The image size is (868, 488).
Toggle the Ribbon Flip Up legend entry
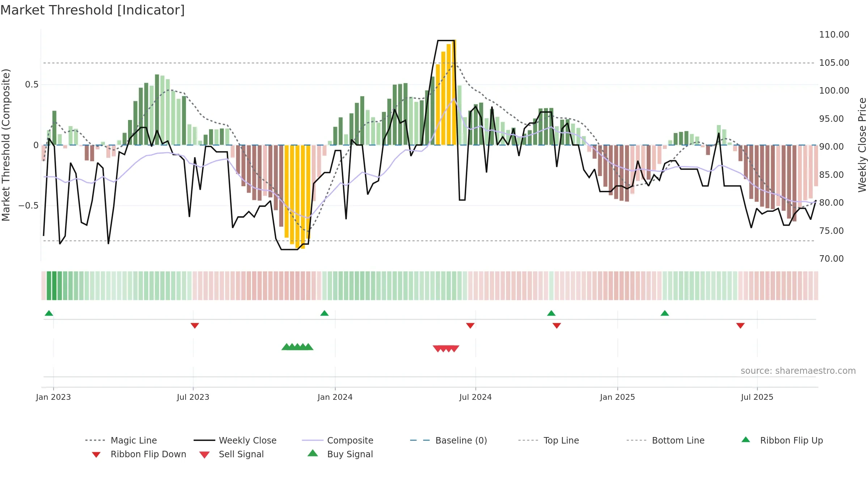click(x=782, y=440)
